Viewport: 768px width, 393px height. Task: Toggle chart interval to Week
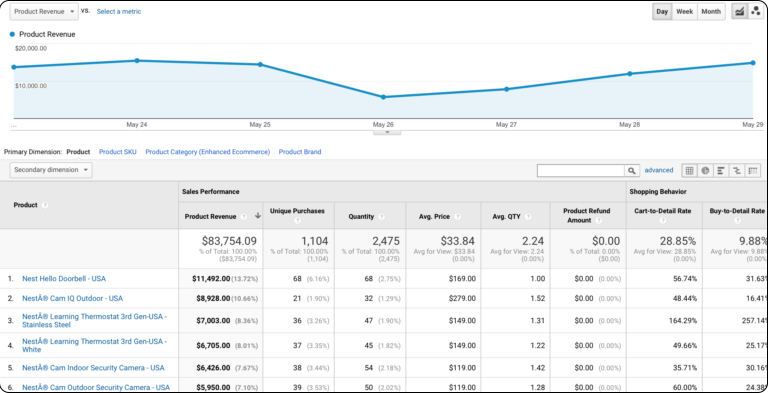pyautogui.click(x=684, y=12)
